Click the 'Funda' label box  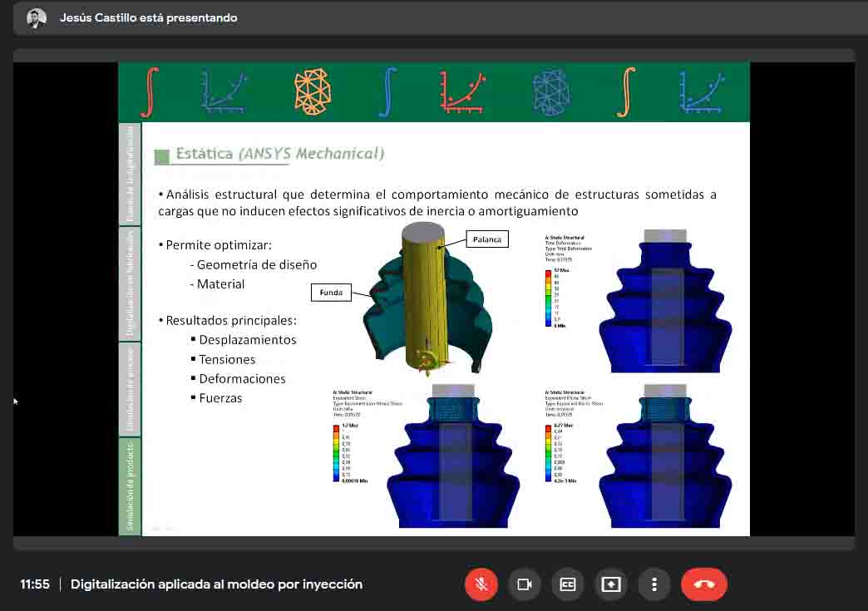click(x=331, y=293)
